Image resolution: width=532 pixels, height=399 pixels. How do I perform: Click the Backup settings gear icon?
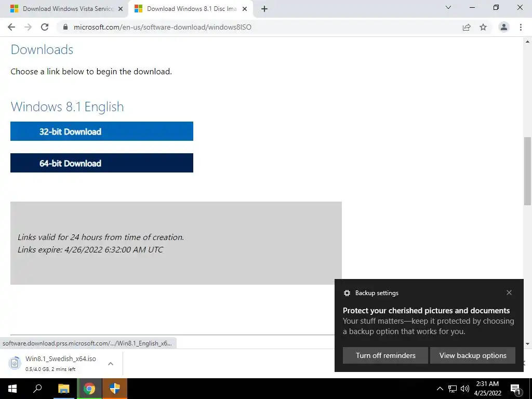pyautogui.click(x=347, y=293)
